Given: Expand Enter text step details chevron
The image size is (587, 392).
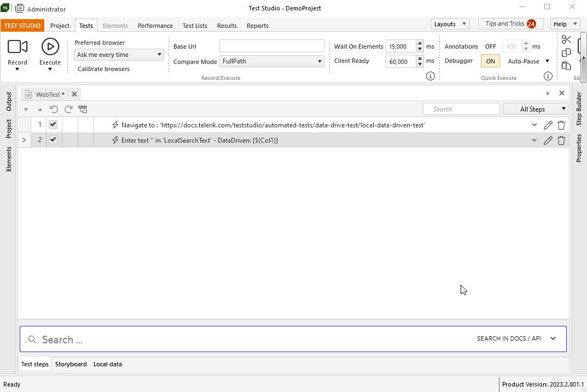Looking at the screenshot, I should pos(534,141).
